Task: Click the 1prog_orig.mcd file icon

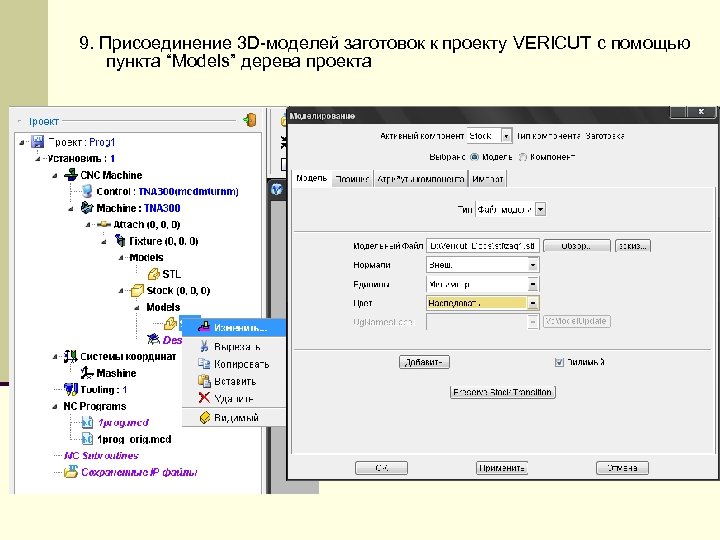Action: pos(87,439)
